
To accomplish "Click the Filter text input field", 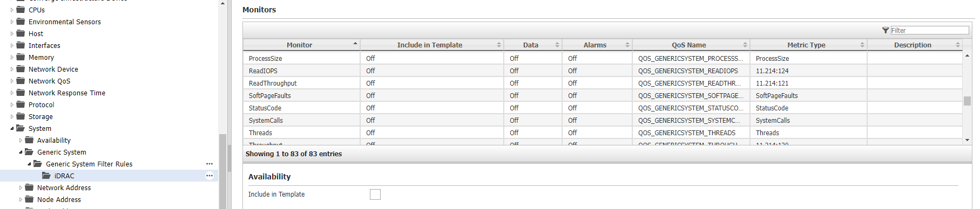I will pos(930,30).
